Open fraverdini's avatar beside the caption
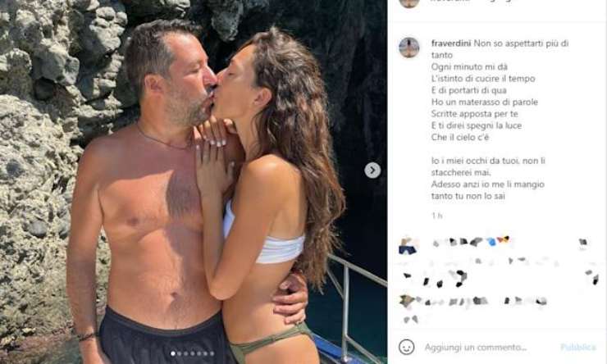Viewport: 607px width, 364px height. [409, 48]
